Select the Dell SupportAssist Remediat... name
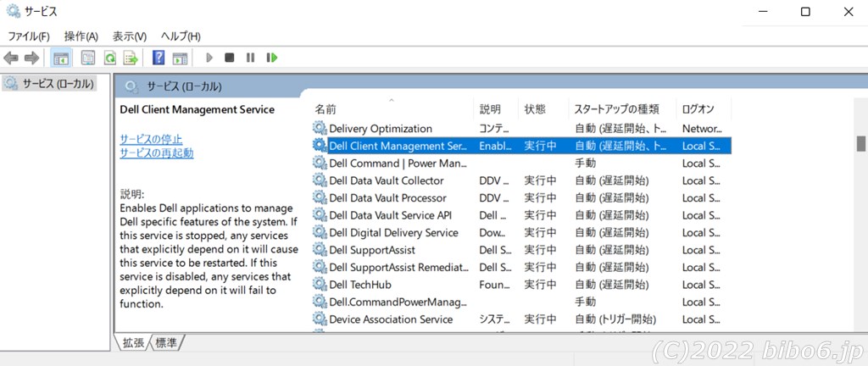 pos(399,267)
